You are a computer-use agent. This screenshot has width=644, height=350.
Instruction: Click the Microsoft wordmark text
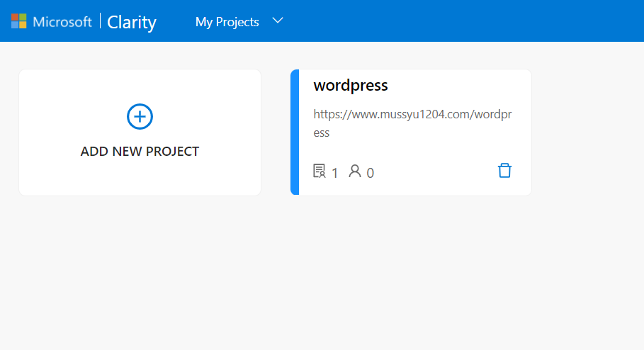click(62, 22)
